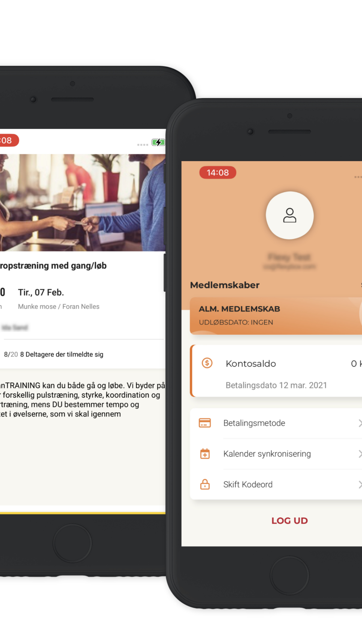Viewport: 362px width, 644px height.
Task: Expand Kalender synkronisering via chevron arrow
Action: [360, 454]
